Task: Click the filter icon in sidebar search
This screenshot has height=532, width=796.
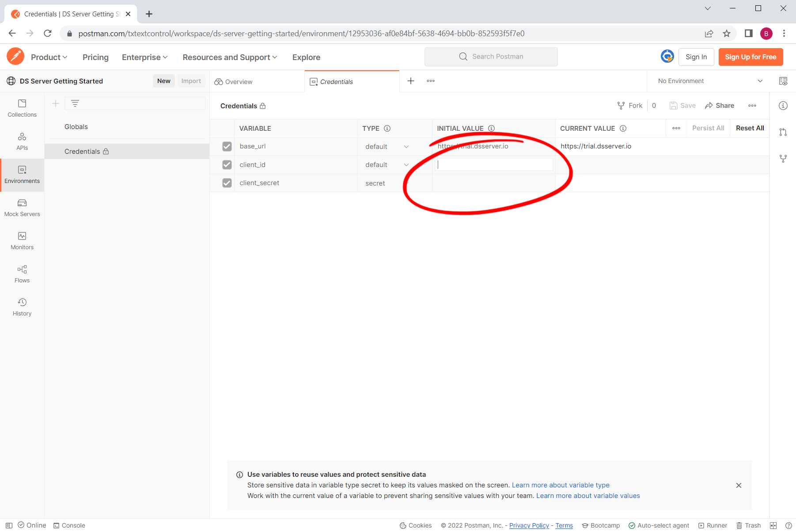Action: (x=75, y=103)
